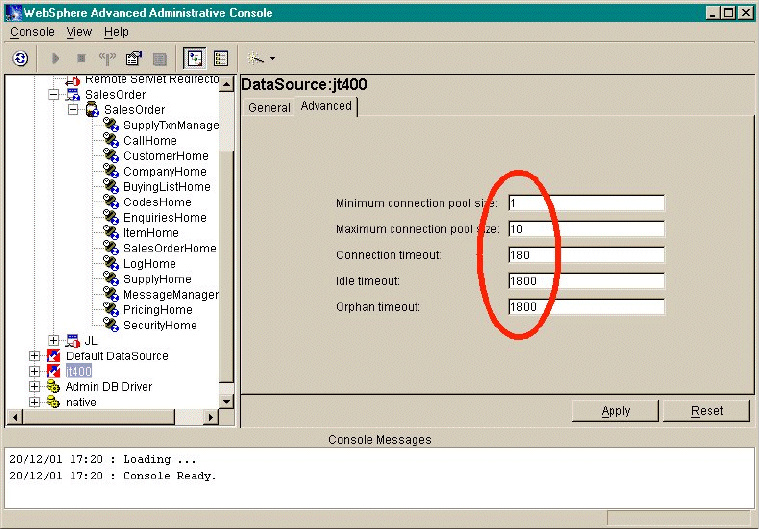This screenshot has width=759, height=529.
Task: Click the CodesHome bean icon
Action: click(x=111, y=202)
